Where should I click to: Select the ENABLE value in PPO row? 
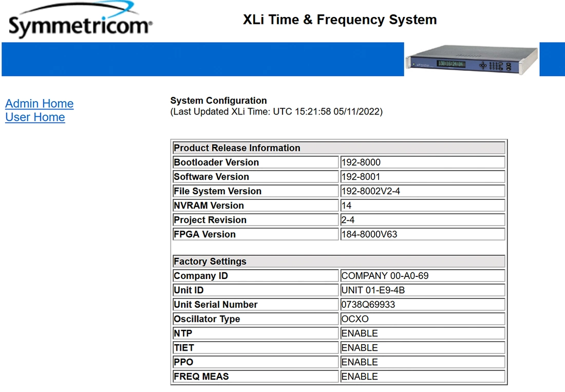click(x=360, y=362)
